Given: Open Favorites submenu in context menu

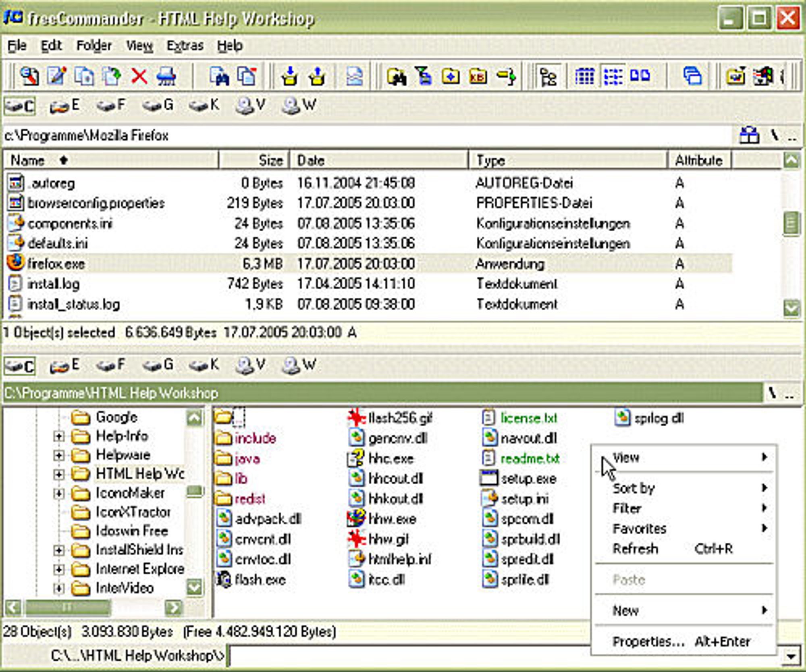Looking at the screenshot, I should pyautogui.click(x=684, y=529).
